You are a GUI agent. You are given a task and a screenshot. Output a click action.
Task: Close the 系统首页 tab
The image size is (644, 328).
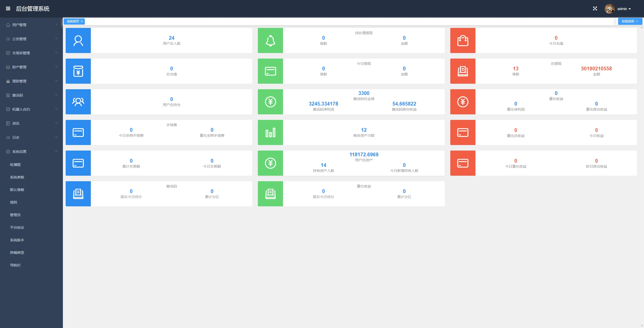[82, 21]
